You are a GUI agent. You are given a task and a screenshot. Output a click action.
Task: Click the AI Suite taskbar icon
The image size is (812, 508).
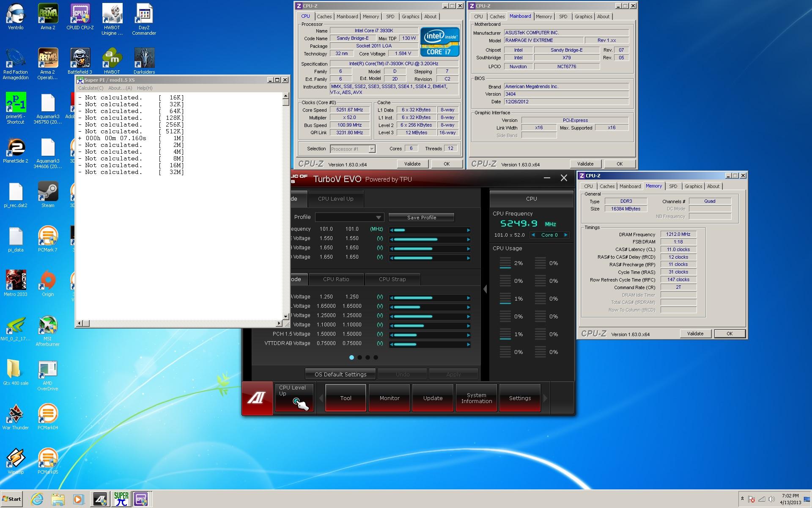(100, 499)
